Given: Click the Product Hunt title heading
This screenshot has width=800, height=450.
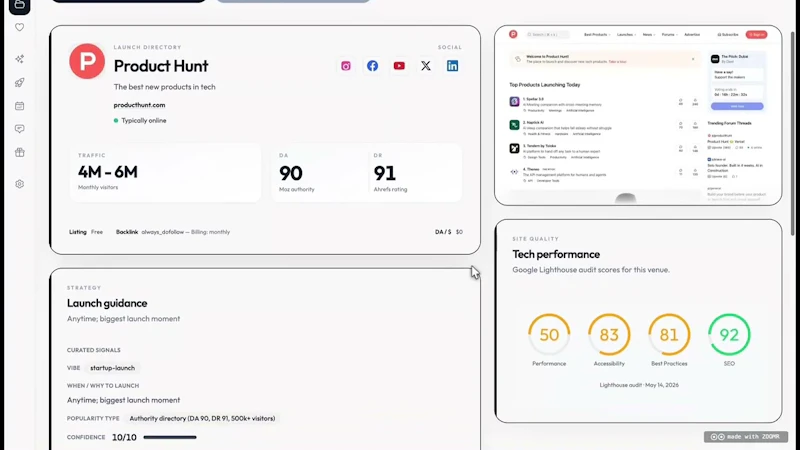Looking at the screenshot, I should [x=161, y=66].
